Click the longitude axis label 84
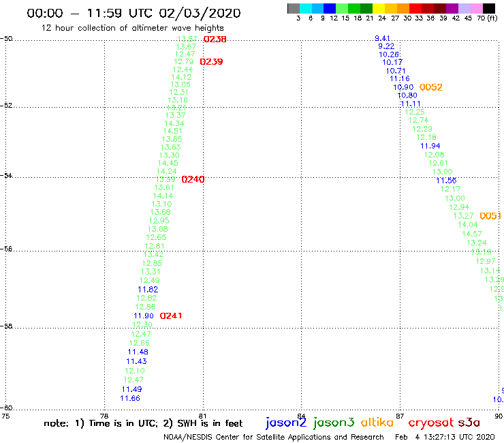The image size is (504, 443). 301,416
